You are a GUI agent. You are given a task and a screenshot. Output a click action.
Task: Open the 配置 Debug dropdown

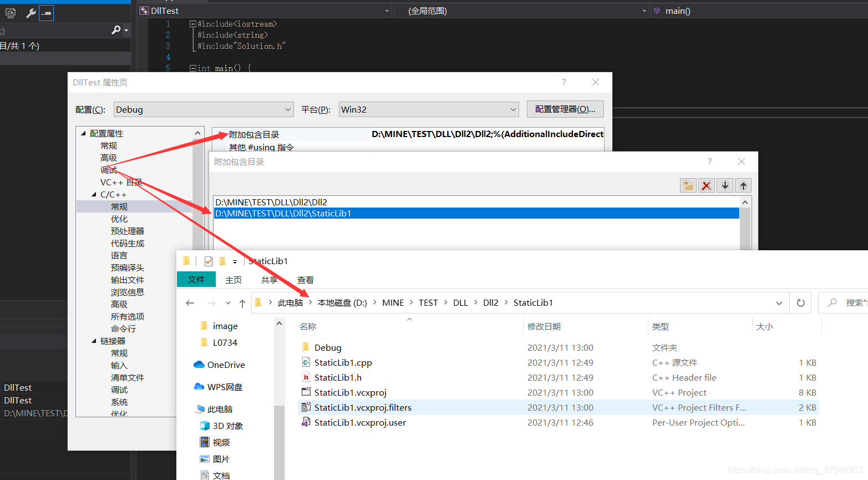(x=204, y=109)
